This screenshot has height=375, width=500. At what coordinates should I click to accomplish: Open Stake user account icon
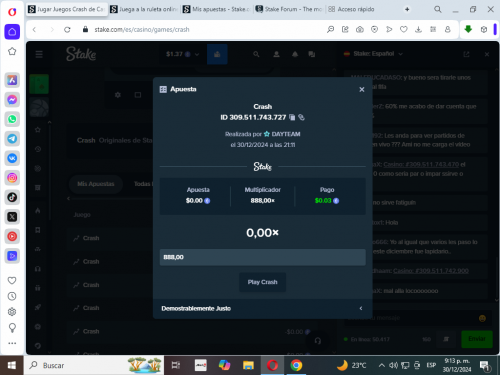click(x=276, y=54)
